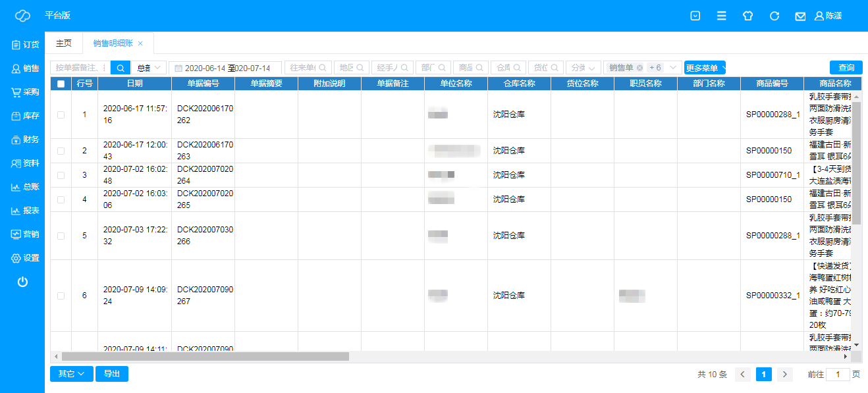Click the 单位名称 column header
This screenshot has width=868, height=393.
click(456, 84)
